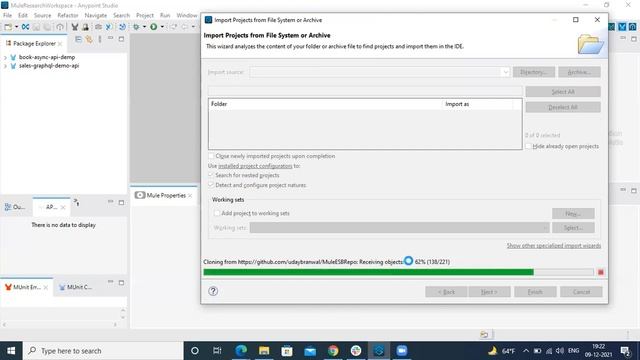Click the Cancel button in import dialog
Screen dimensions: 640x360
581,292
